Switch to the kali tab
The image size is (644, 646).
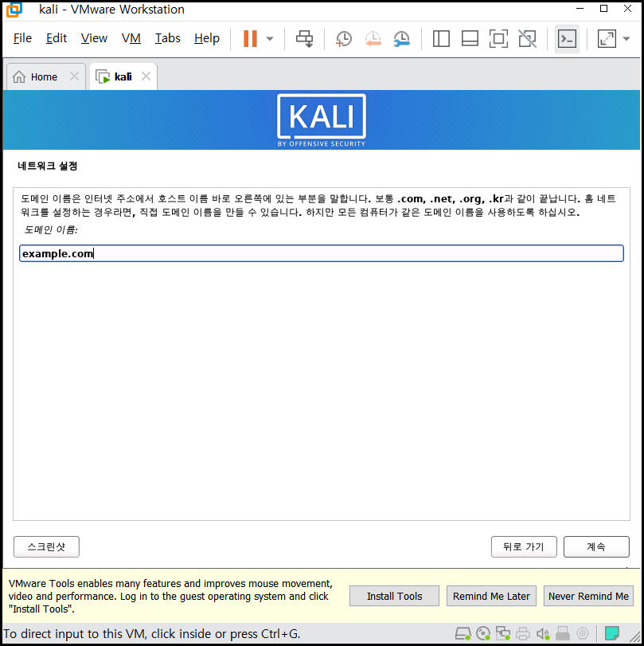tap(123, 76)
